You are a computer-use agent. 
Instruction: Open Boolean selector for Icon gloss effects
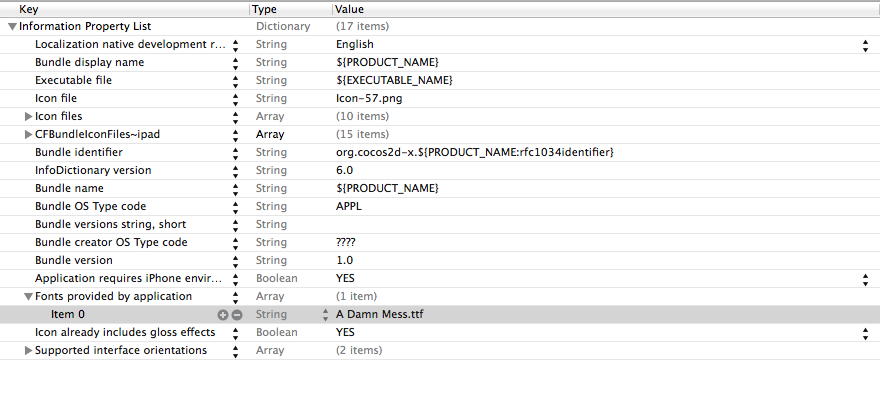click(x=865, y=333)
